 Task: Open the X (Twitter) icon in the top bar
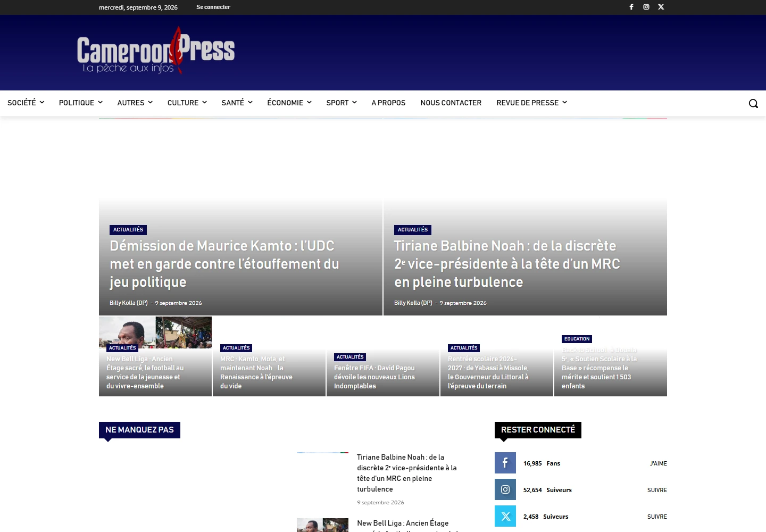click(x=661, y=7)
